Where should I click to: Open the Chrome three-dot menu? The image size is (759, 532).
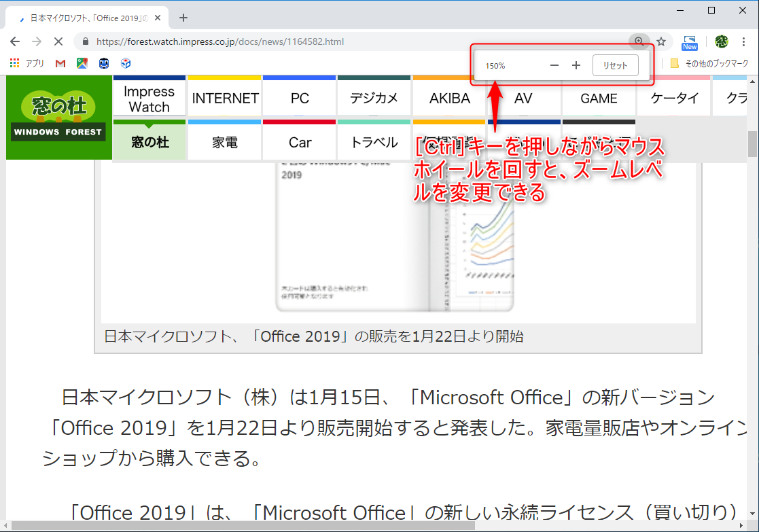point(745,41)
